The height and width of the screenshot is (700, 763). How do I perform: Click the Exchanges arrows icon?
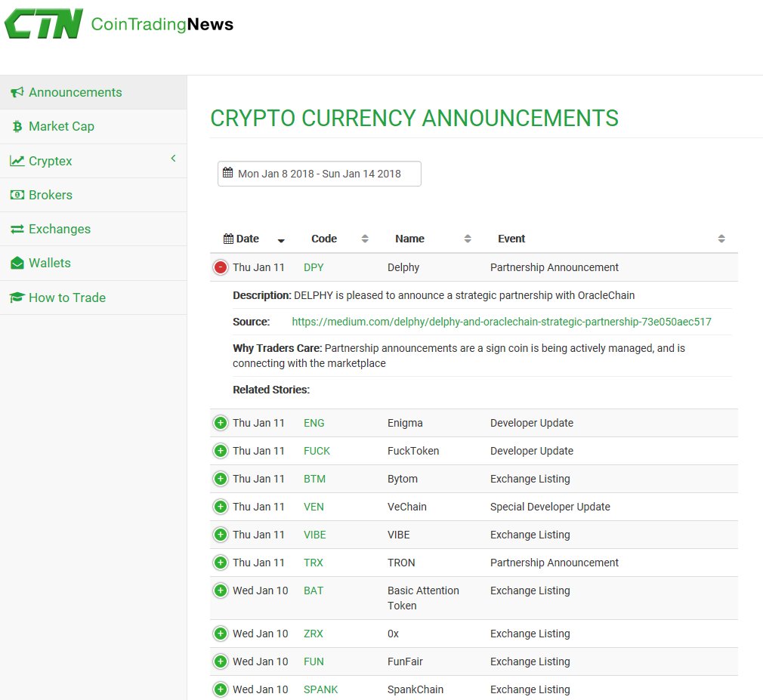17,229
